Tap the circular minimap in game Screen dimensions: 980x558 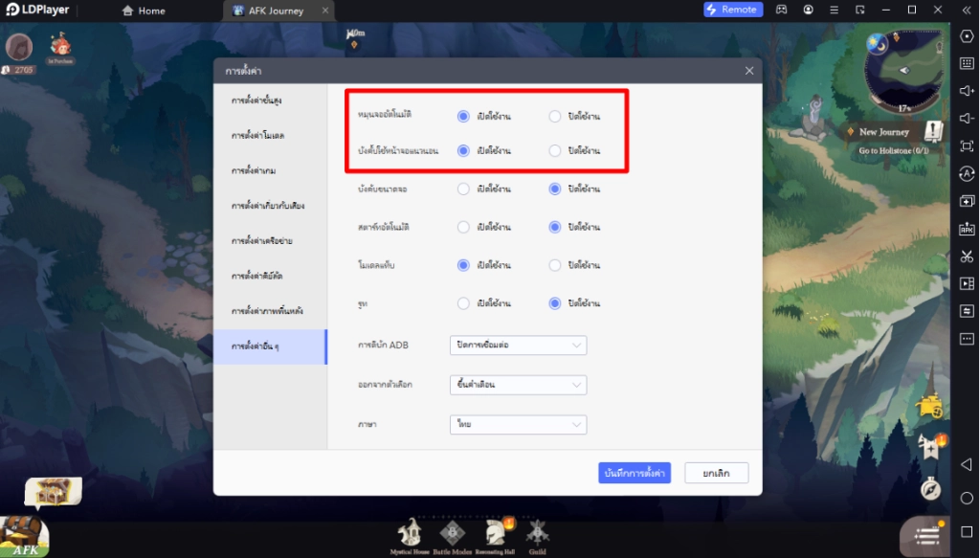click(x=903, y=71)
